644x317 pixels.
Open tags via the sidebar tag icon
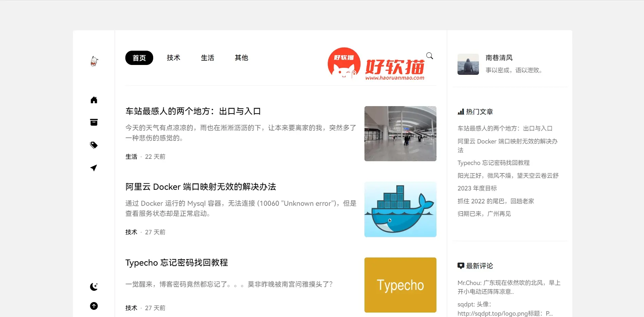tap(94, 145)
